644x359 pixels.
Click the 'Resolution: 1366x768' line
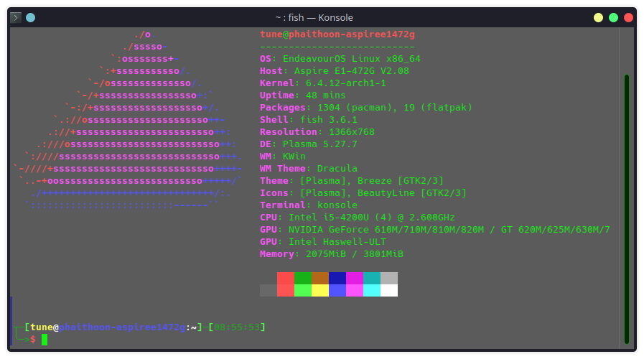point(317,132)
